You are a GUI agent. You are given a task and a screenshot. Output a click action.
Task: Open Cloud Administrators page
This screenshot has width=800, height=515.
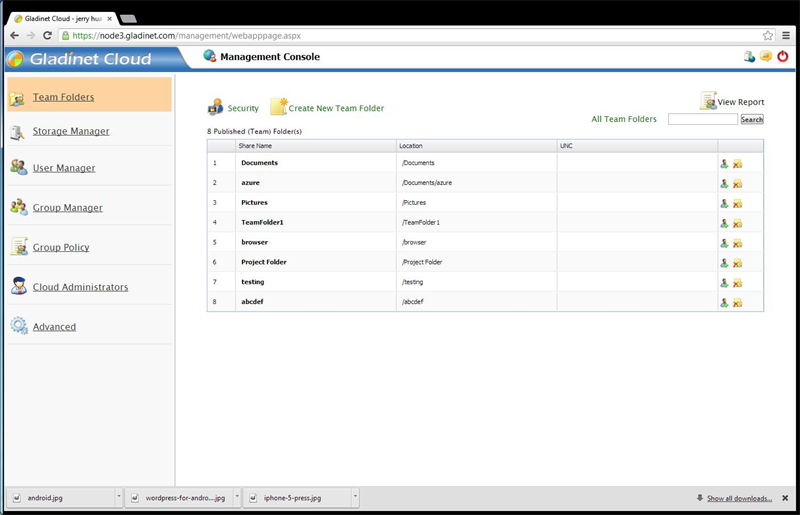click(x=80, y=287)
